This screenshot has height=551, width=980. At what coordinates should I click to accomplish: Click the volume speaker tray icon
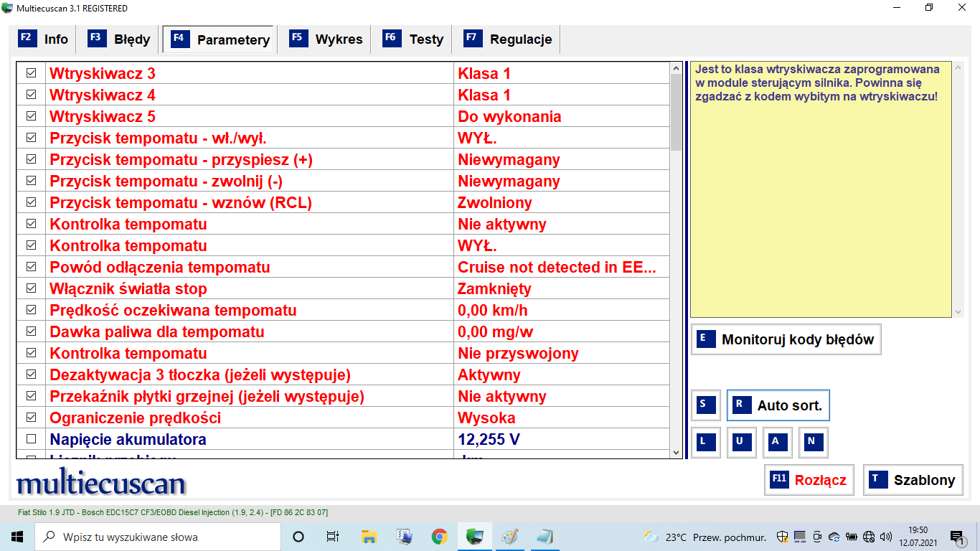886,537
